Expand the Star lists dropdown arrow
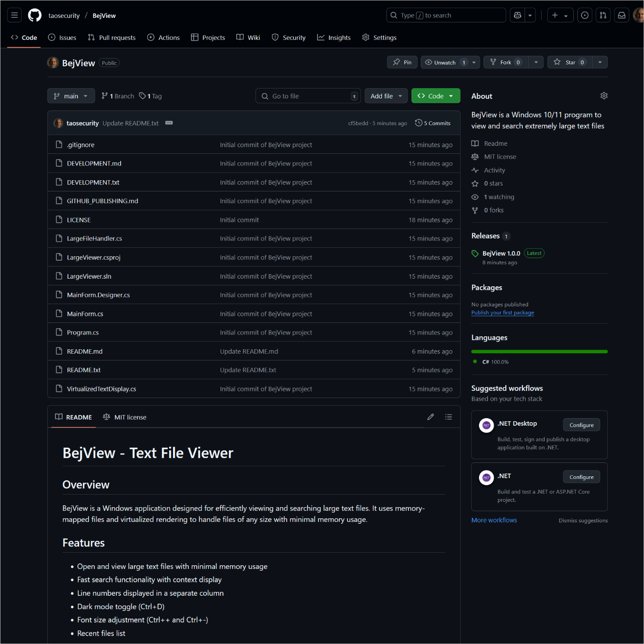 click(600, 62)
